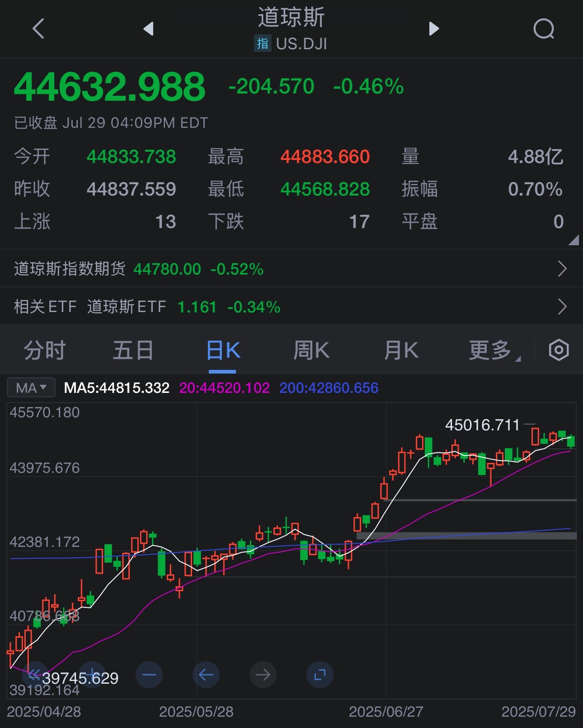Zoom out chart with minus button
The height and width of the screenshot is (728, 583).
click(149, 675)
